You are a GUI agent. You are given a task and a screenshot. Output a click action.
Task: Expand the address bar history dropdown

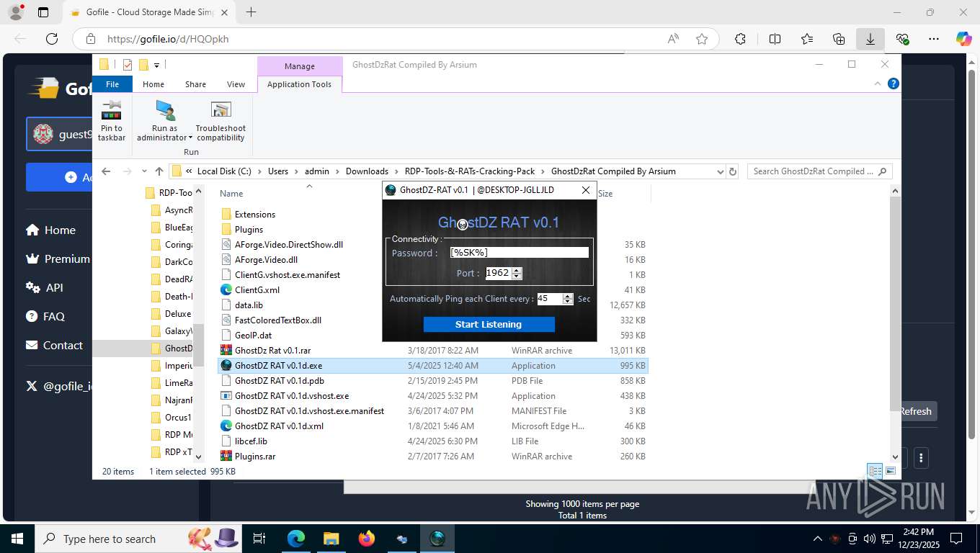[720, 171]
